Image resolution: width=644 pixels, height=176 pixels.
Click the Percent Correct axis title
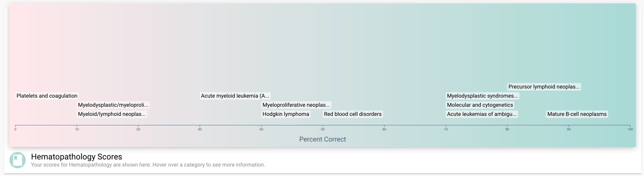point(322,139)
